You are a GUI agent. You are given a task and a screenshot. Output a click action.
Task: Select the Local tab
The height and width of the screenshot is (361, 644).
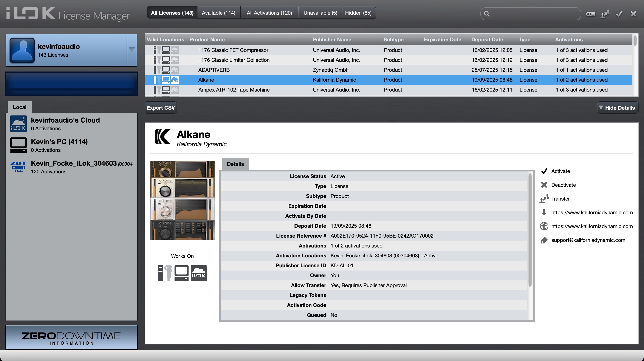click(20, 107)
